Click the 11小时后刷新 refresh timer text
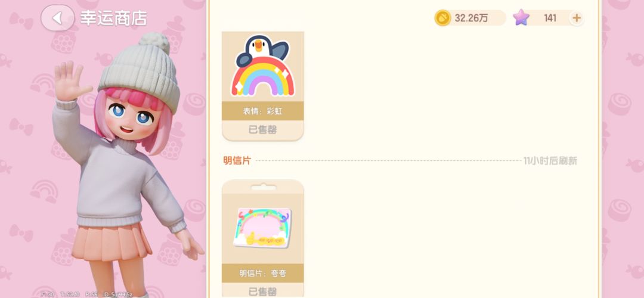 coord(550,161)
